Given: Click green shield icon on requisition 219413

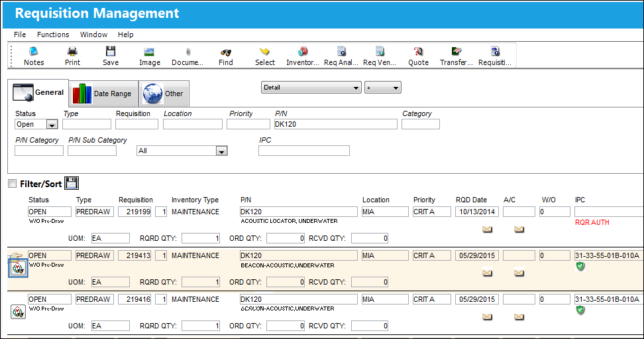Looking at the screenshot, I should click(580, 266).
